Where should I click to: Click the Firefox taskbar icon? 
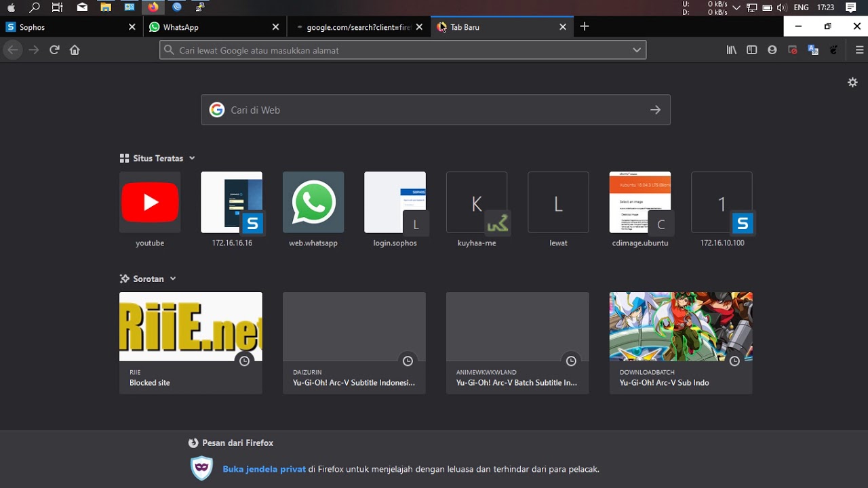pyautogui.click(x=153, y=7)
